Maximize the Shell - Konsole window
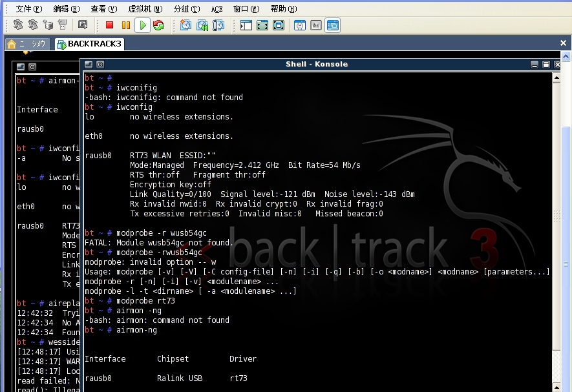 coord(546,65)
